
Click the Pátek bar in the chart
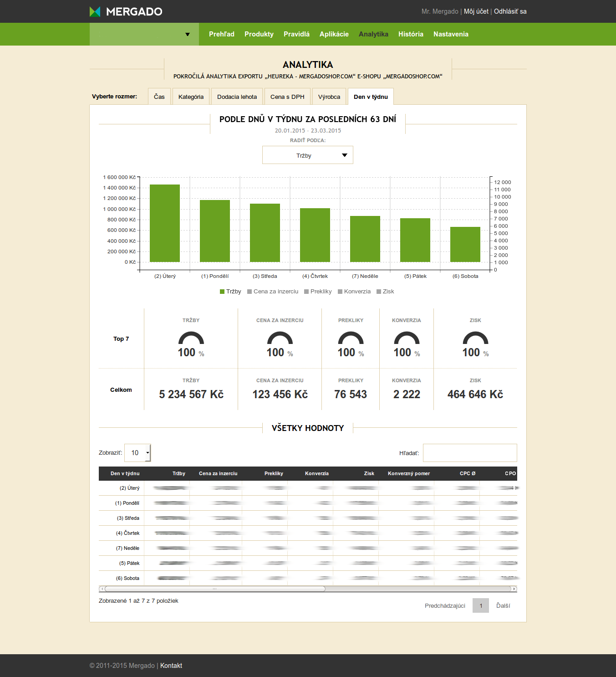click(415, 240)
